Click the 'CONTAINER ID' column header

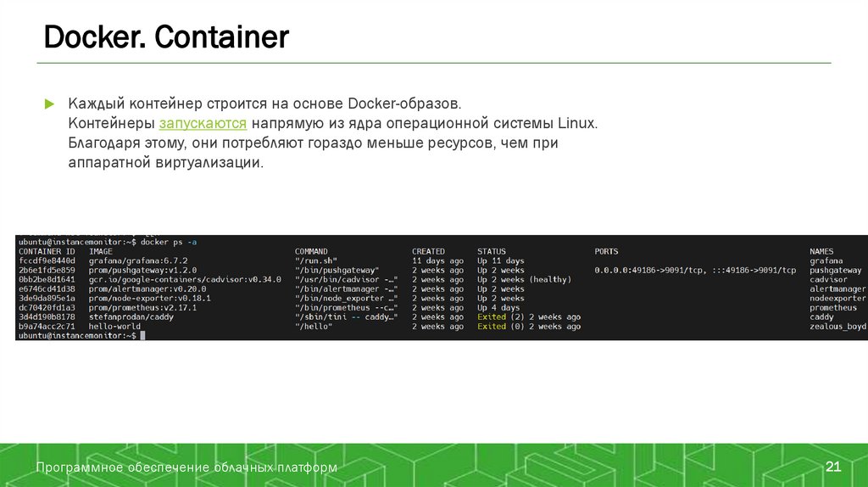click(47, 251)
